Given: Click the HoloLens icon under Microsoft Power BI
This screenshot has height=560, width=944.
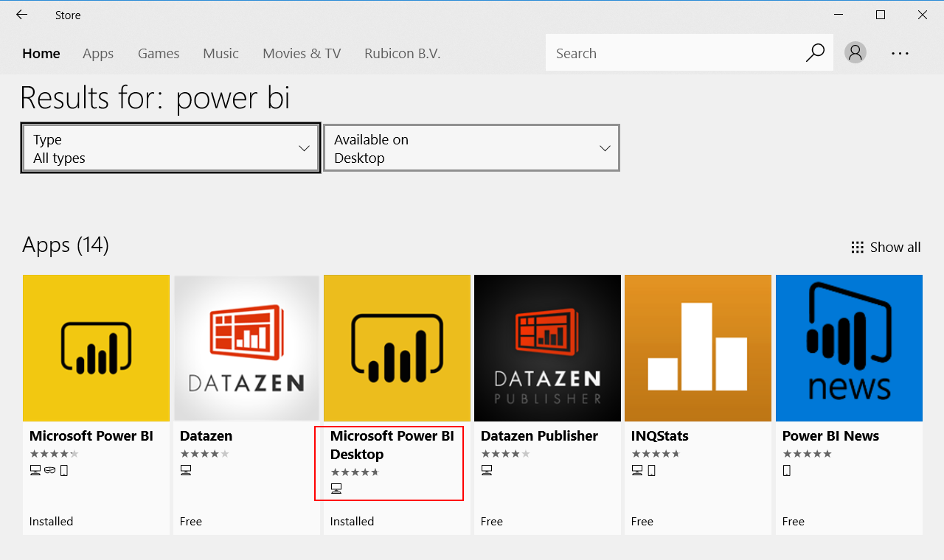Looking at the screenshot, I should pyautogui.click(x=49, y=470).
